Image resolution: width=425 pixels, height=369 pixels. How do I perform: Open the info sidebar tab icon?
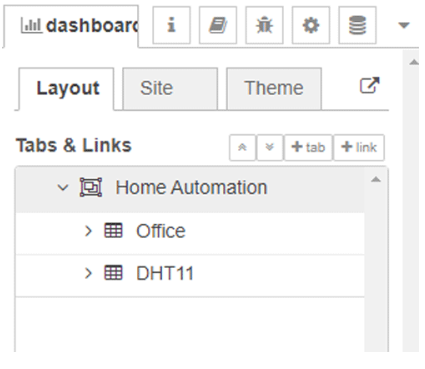click(x=171, y=25)
